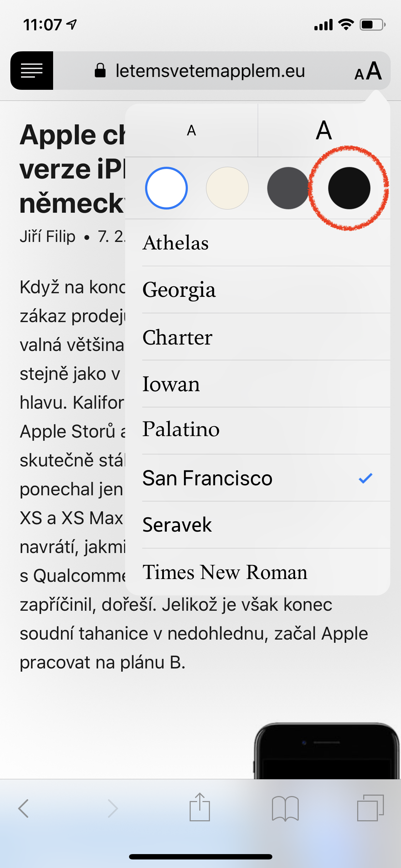401x868 pixels.
Task: Tap the aA text options button
Action: click(x=368, y=71)
